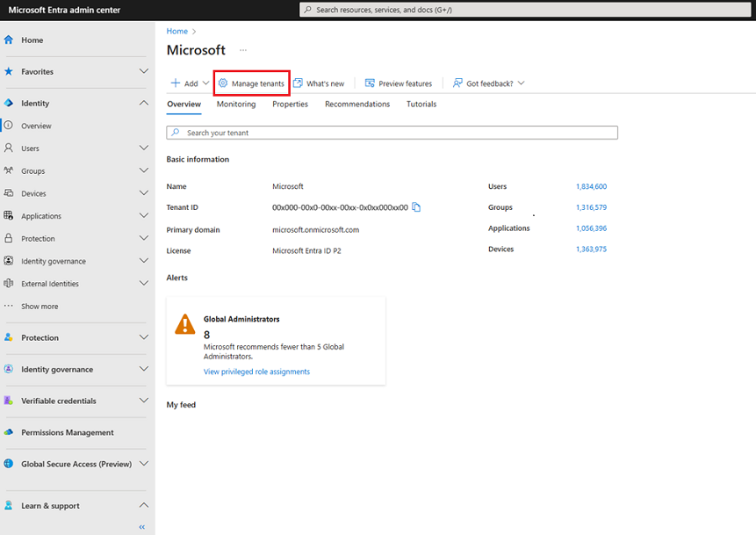Click the lock icon beside nested Protection
The height and width of the screenshot is (535, 756).
(9, 238)
